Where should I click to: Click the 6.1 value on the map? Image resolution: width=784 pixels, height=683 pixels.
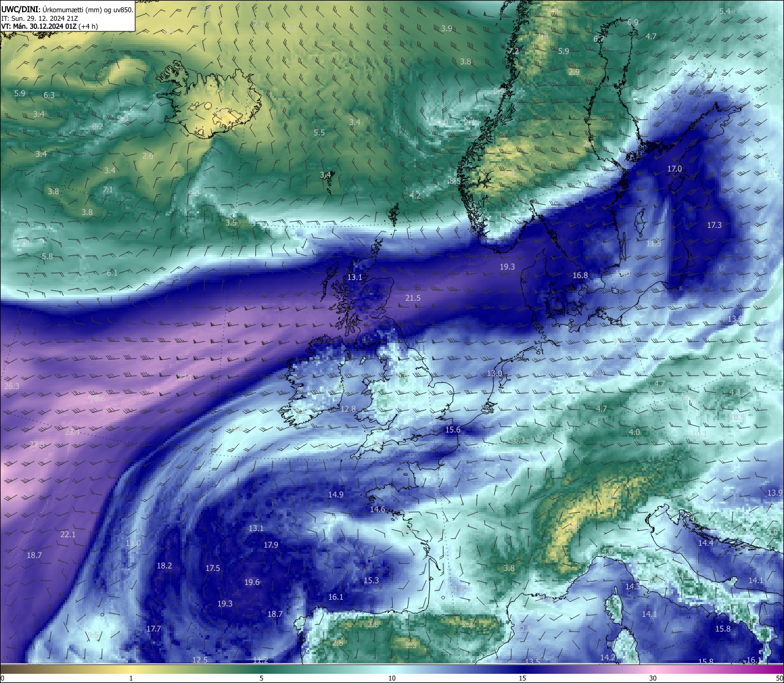click(111, 273)
